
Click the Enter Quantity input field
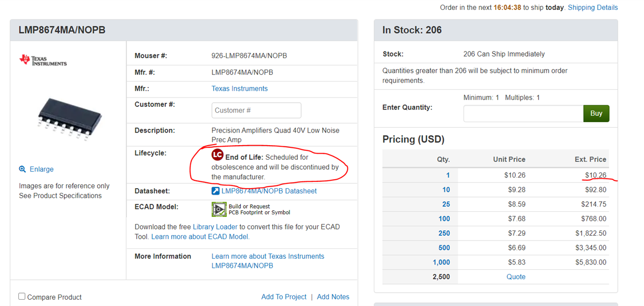(523, 113)
